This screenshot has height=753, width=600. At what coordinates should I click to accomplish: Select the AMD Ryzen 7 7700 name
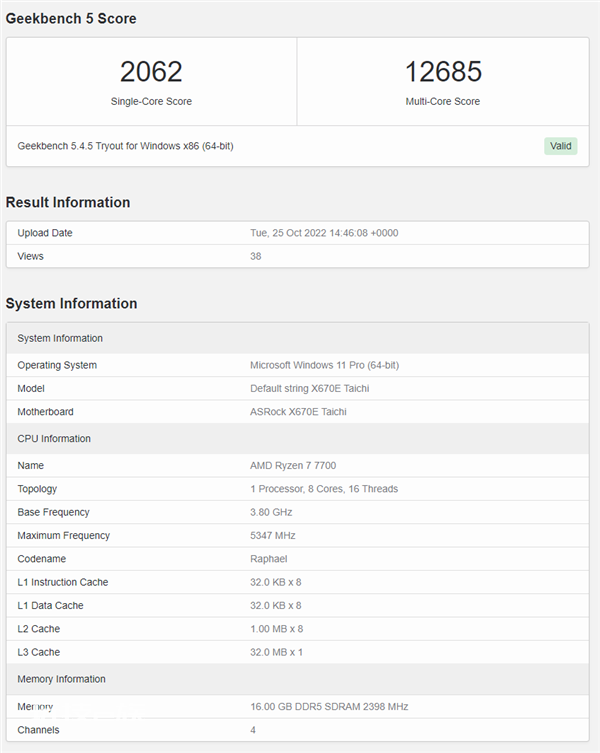tap(293, 465)
